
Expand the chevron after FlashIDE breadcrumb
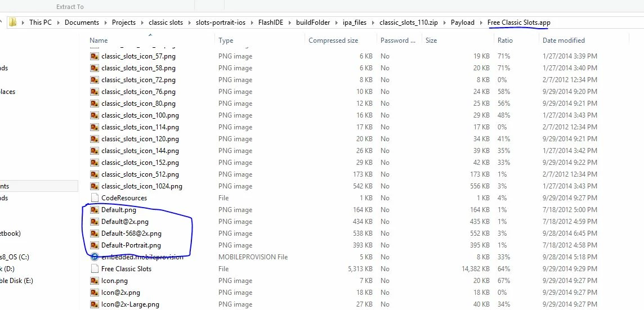coord(289,23)
